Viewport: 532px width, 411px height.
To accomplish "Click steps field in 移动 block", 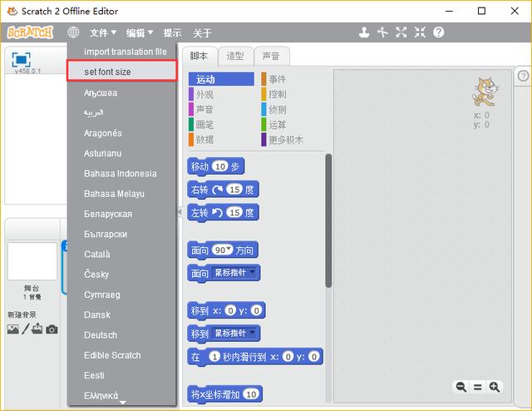I will click(x=220, y=166).
